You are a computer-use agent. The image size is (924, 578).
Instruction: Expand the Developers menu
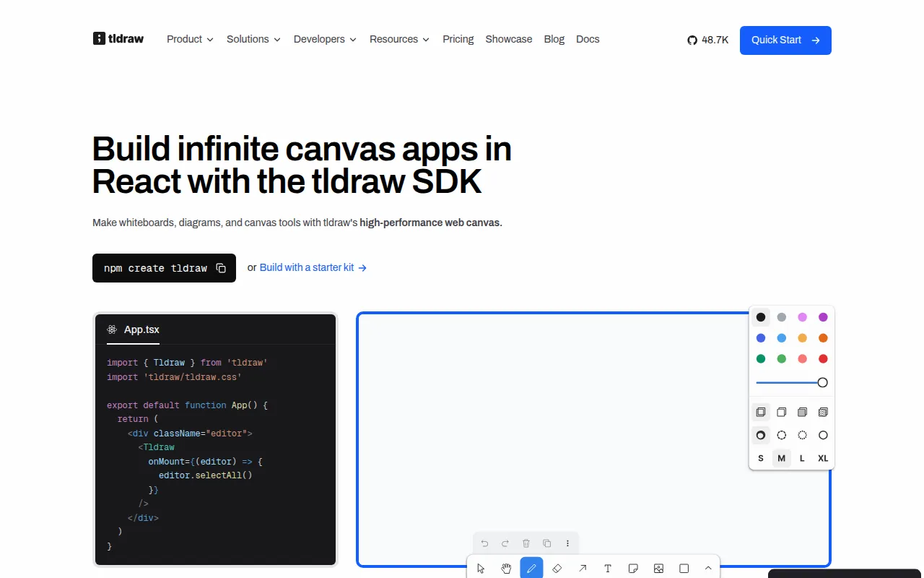325,39
